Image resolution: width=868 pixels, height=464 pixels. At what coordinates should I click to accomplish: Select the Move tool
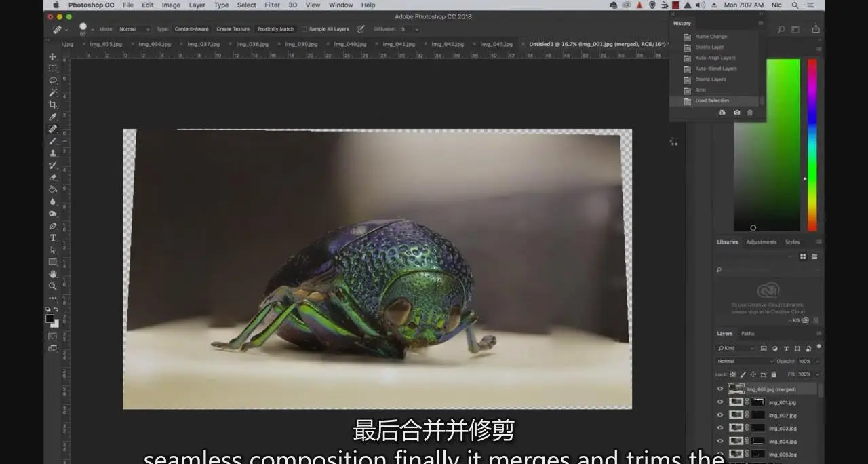(x=53, y=56)
